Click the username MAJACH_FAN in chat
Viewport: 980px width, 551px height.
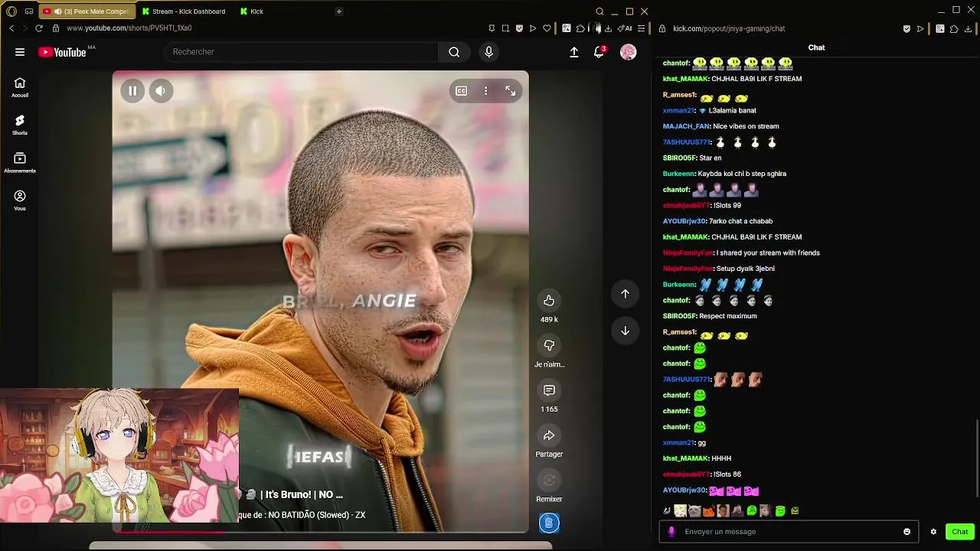[x=687, y=126]
